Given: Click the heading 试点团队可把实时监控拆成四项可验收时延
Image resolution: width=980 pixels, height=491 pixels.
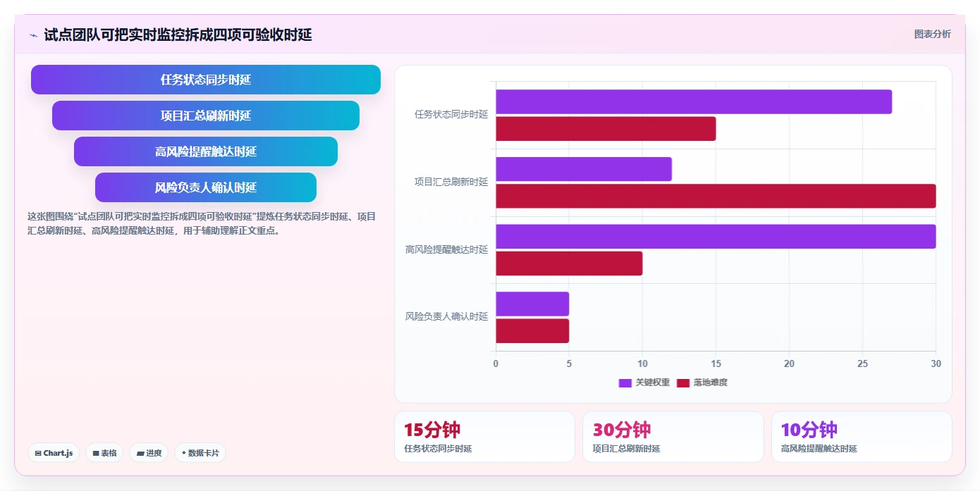Looking at the screenshot, I should tap(178, 35).
